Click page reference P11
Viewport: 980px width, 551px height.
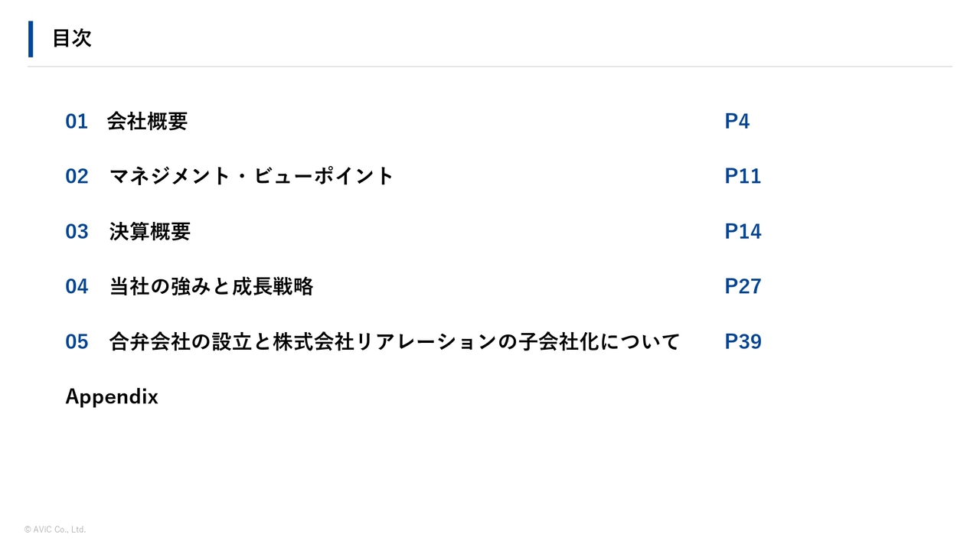[x=743, y=176]
